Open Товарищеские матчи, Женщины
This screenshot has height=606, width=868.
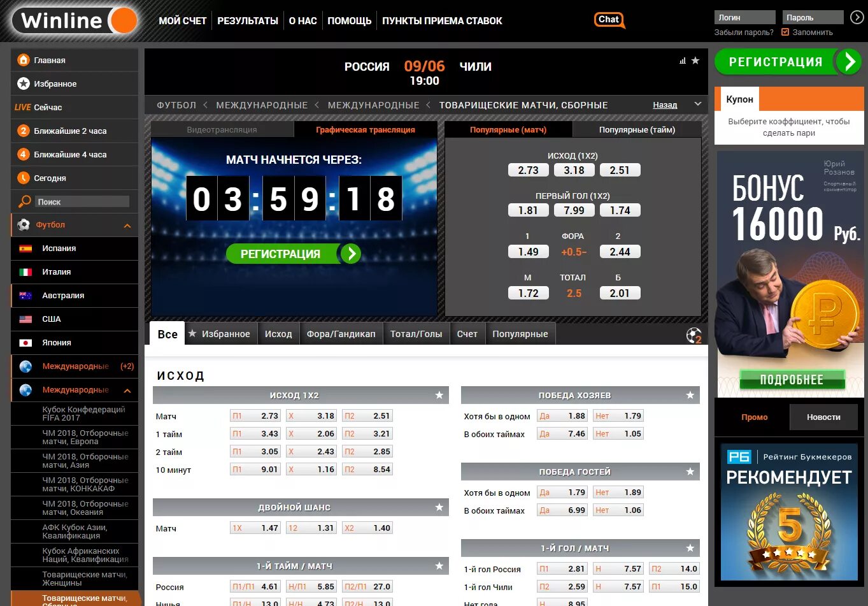click(x=85, y=579)
